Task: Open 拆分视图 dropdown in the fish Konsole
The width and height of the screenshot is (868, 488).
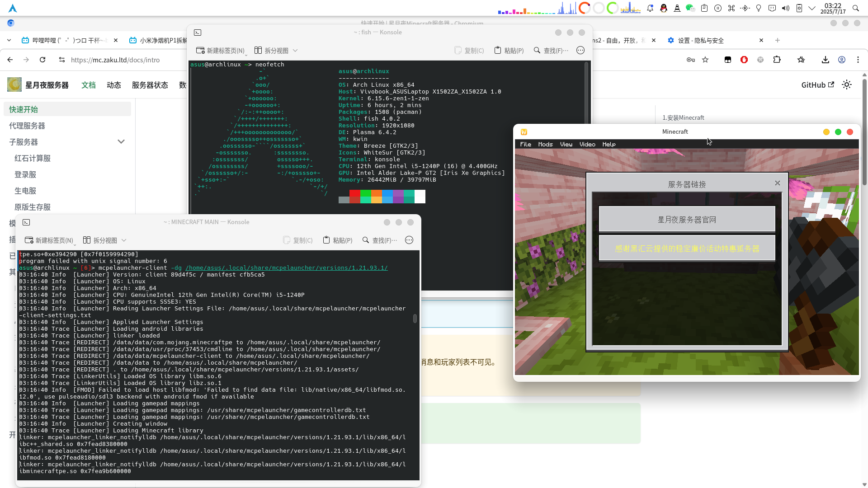Action: [x=276, y=51]
